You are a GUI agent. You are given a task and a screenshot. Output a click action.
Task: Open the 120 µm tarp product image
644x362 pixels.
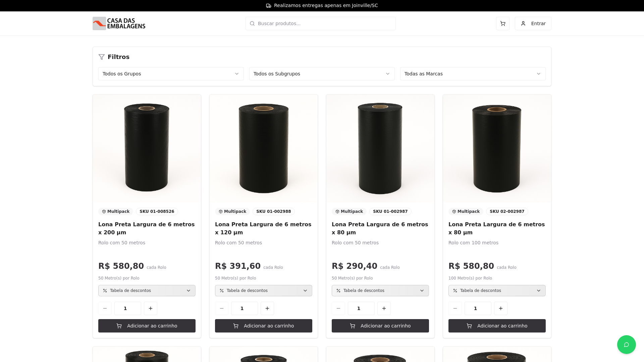263,148
